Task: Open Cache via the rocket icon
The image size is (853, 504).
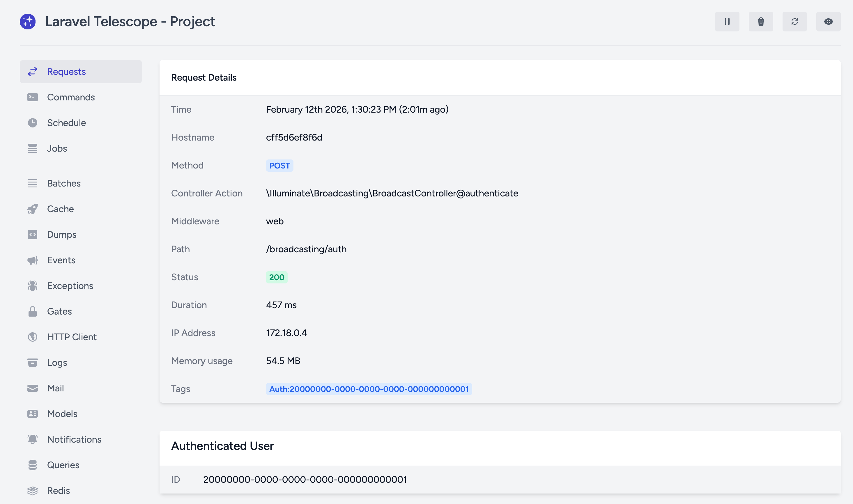Action: click(33, 209)
